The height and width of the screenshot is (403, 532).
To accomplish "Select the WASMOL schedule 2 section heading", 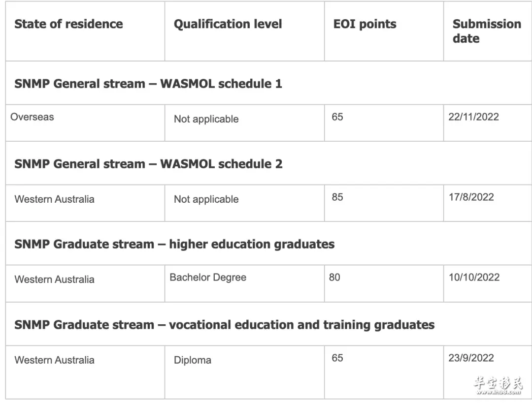I will 148,164.
